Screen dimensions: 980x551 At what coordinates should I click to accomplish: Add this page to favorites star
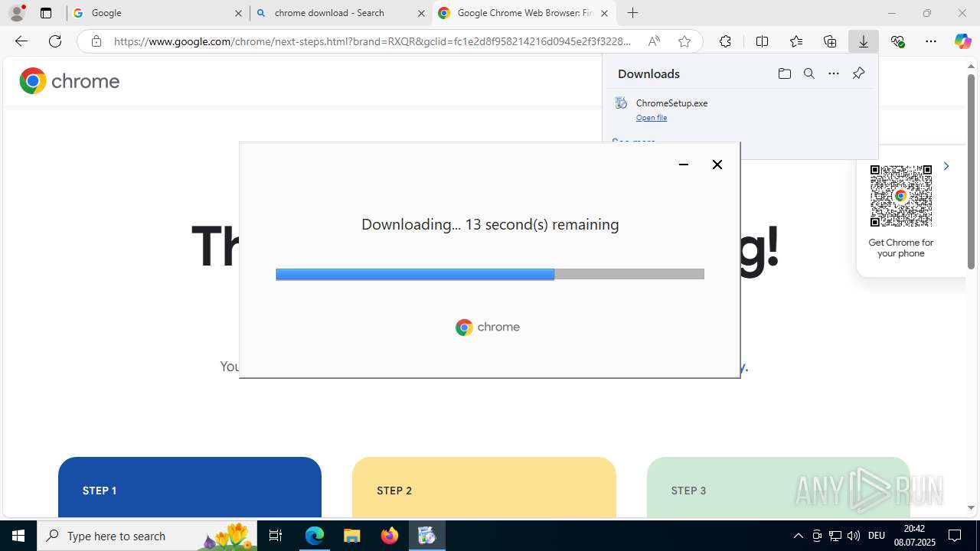click(684, 41)
